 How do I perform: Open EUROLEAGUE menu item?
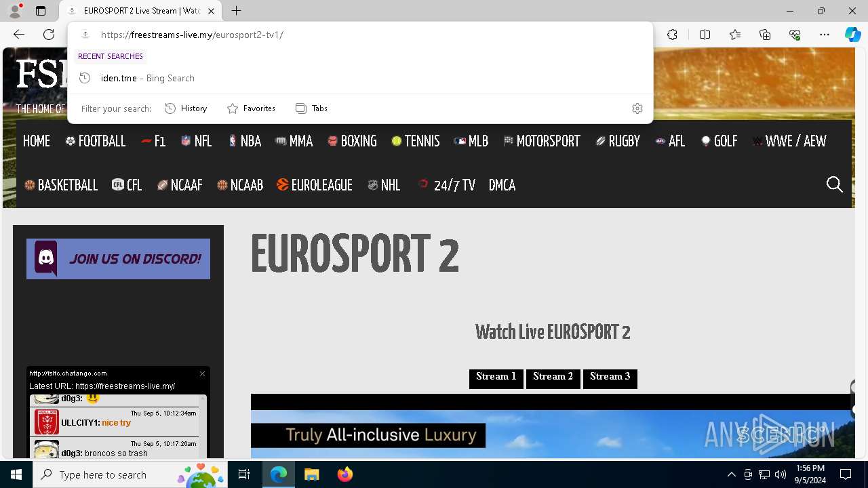[x=315, y=185]
